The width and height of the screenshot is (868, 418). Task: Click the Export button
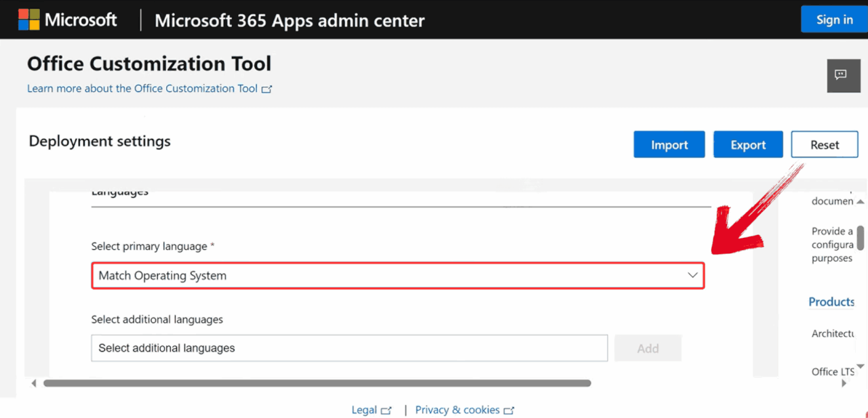(748, 145)
